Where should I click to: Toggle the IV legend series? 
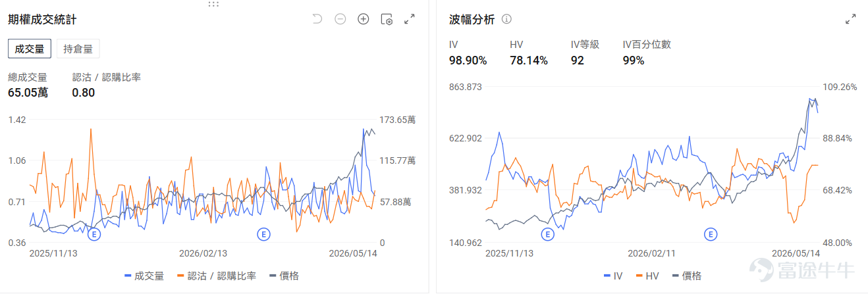tap(613, 276)
